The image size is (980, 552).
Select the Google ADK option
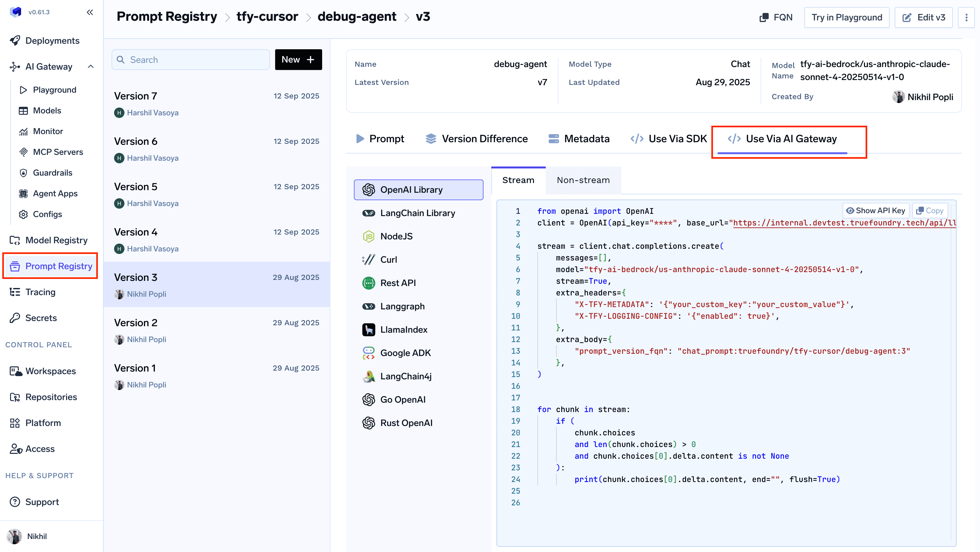point(405,353)
